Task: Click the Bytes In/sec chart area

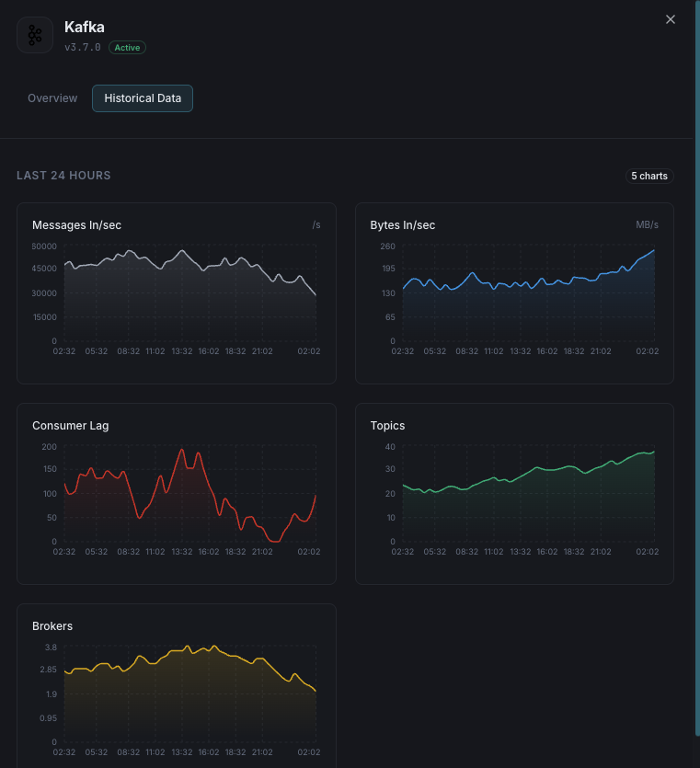Action: [514, 292]
